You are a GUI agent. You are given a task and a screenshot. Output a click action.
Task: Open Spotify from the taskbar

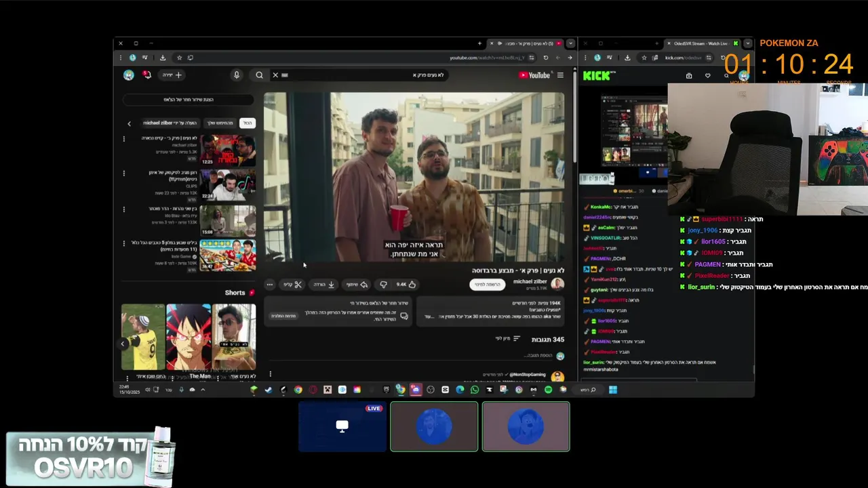548,390
